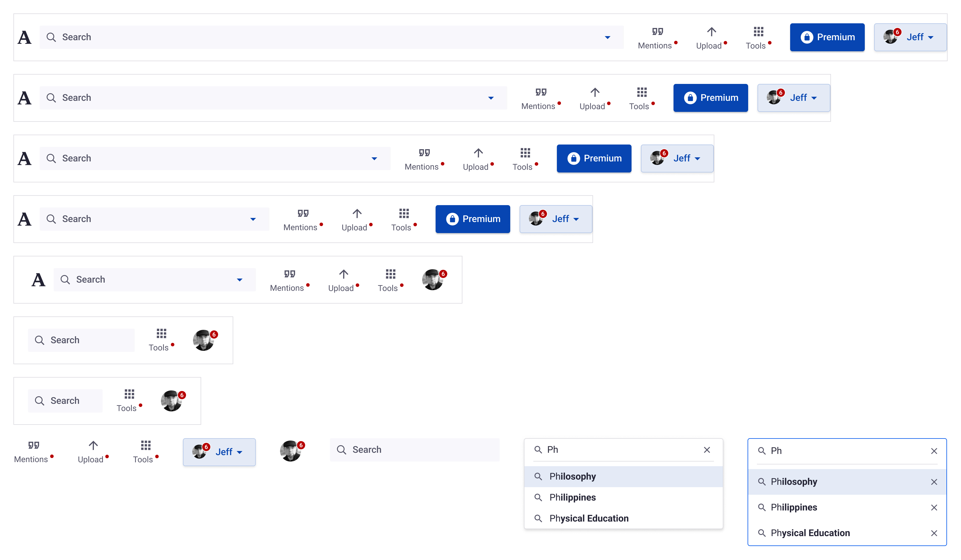Open Jeff dropdown in the unframed bottom toolbar
This screenshot has height=560, width=961.
click(219, 452)
